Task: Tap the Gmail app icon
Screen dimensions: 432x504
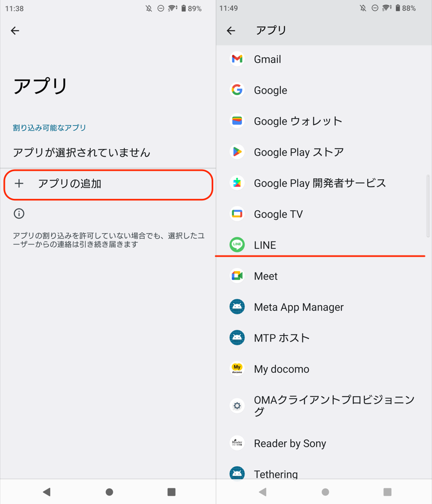Action: (x=237, y=59)
